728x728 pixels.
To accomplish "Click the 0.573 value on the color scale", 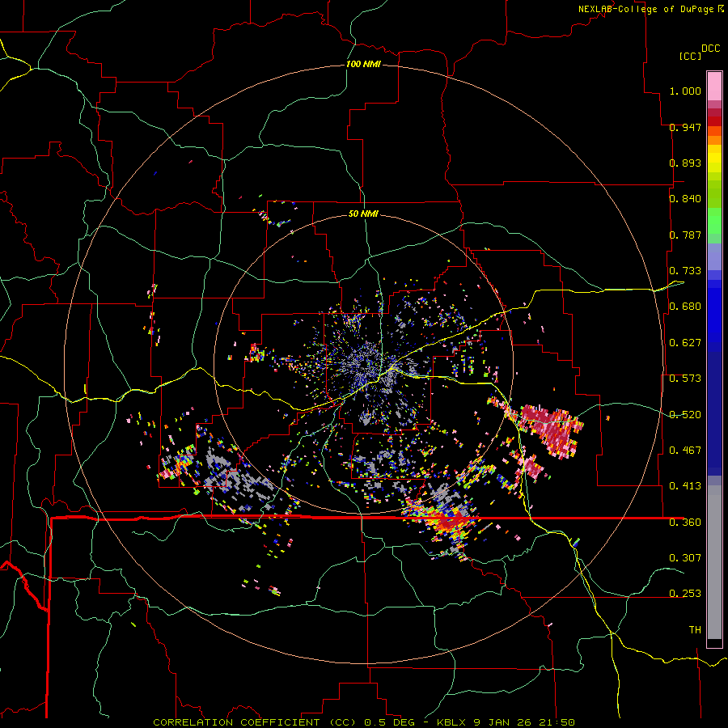I will tap(685, 379).
